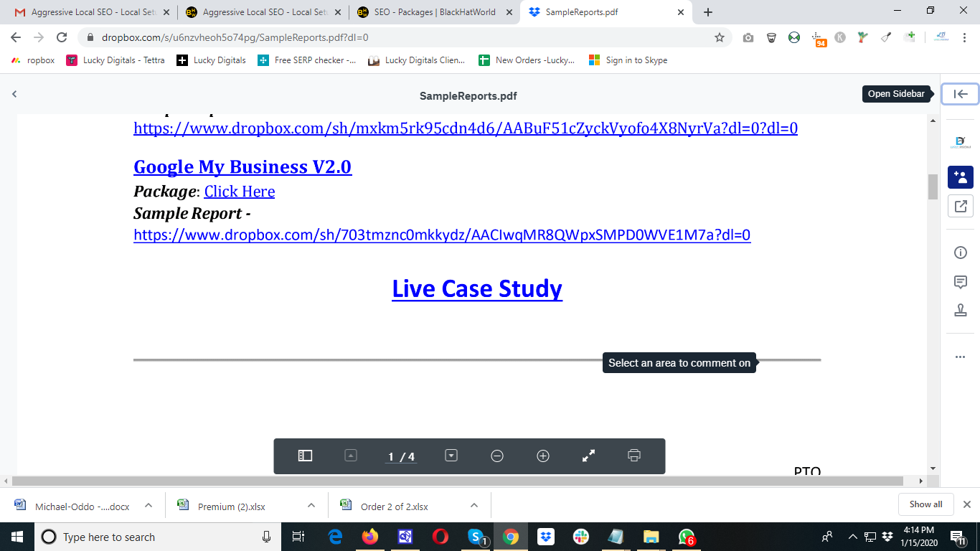980x551 pixels.
Task: Switch to SEO - Packages BlackHatWorld tab
Action: point(434,12)
